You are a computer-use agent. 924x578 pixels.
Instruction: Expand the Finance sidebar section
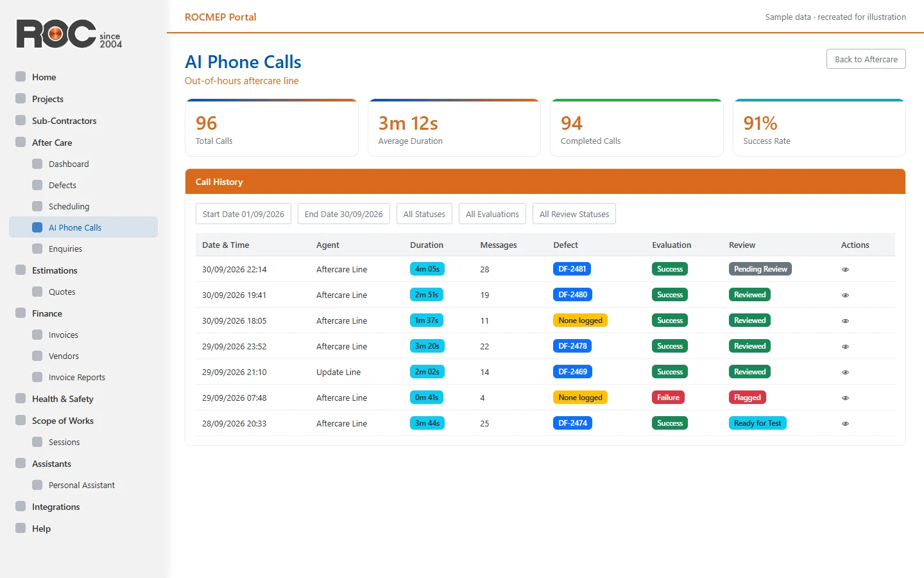[x=83, y=313]
